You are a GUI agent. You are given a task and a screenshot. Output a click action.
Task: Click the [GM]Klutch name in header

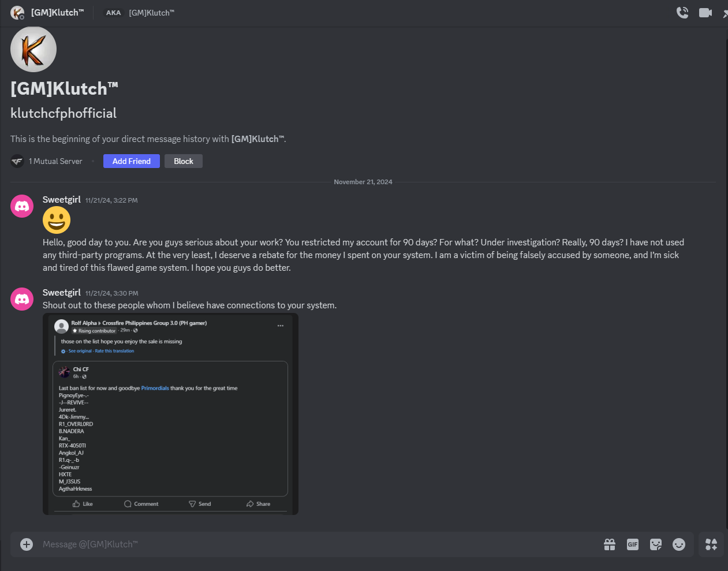tap(57, 13)
